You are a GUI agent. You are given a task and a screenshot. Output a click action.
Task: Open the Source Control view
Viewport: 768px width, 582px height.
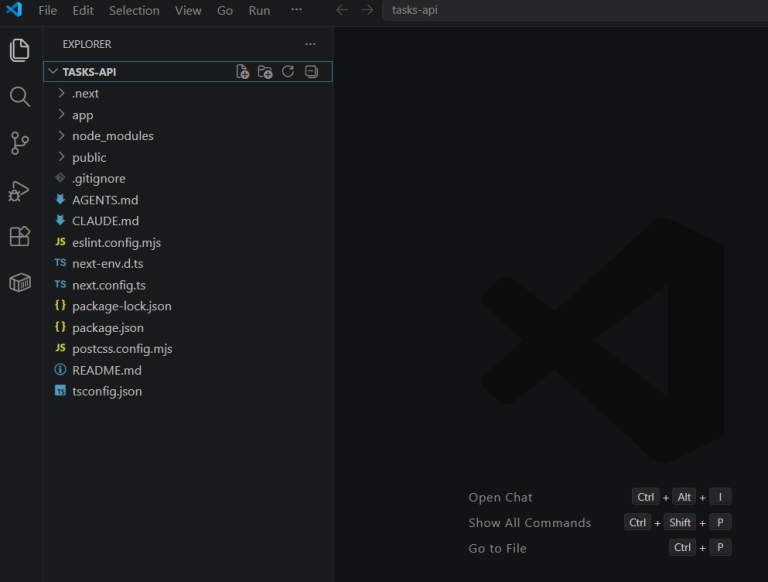[x=20, y=143]
